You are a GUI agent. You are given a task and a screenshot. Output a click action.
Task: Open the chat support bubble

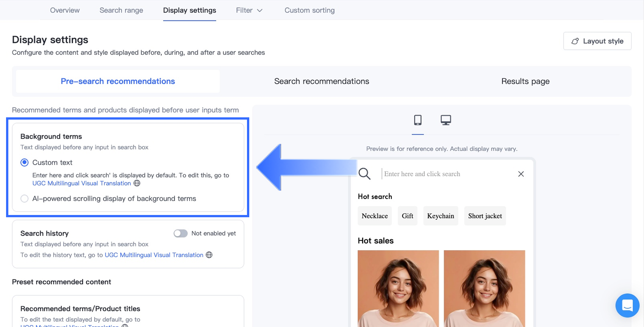coord(627,305)
